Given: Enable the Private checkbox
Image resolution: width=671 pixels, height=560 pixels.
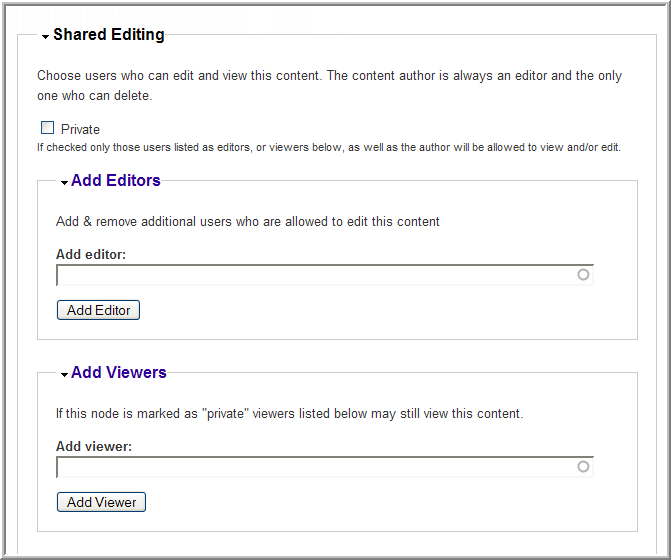Looking at the screenshot, I should point(47,128).
